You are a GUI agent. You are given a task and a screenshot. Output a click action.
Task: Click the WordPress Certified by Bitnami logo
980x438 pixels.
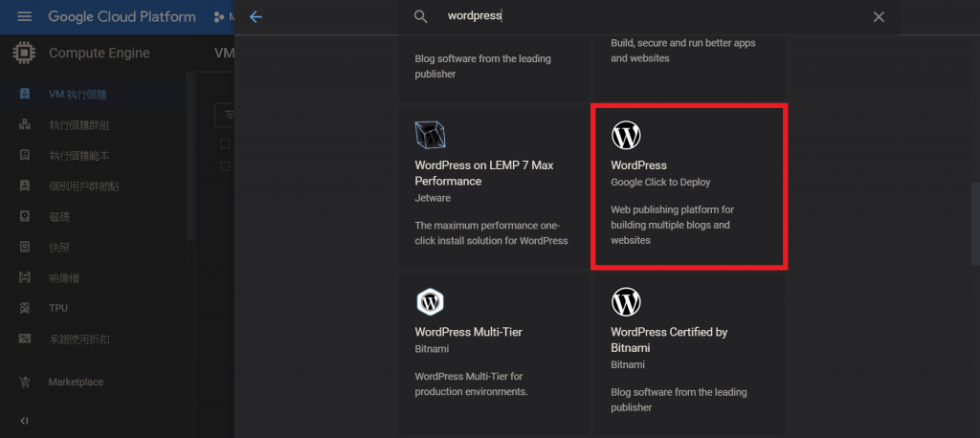tap(626, 302)
